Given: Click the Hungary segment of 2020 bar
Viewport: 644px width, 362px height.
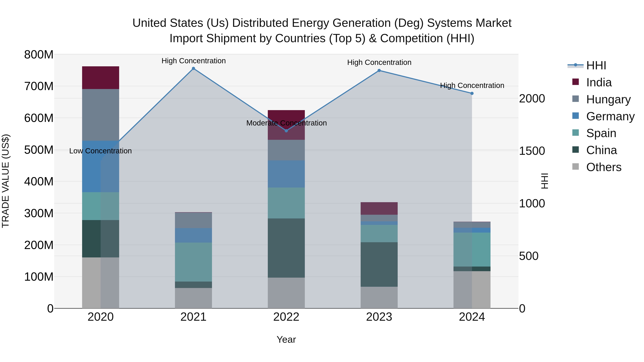Looking at the screenshot, I should tap(101, 115).
